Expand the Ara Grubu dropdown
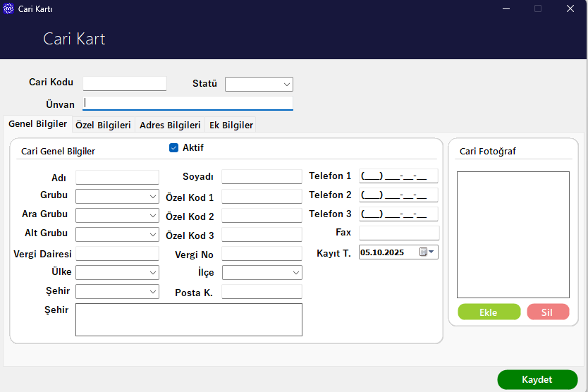588x392 pixels. pyautogui.click(x=153, y=216)
